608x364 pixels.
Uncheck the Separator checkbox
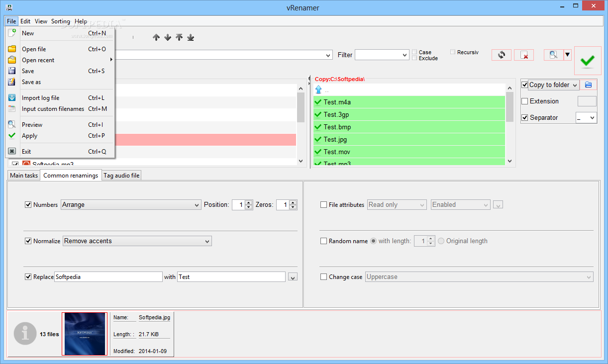tap(524, 118)
